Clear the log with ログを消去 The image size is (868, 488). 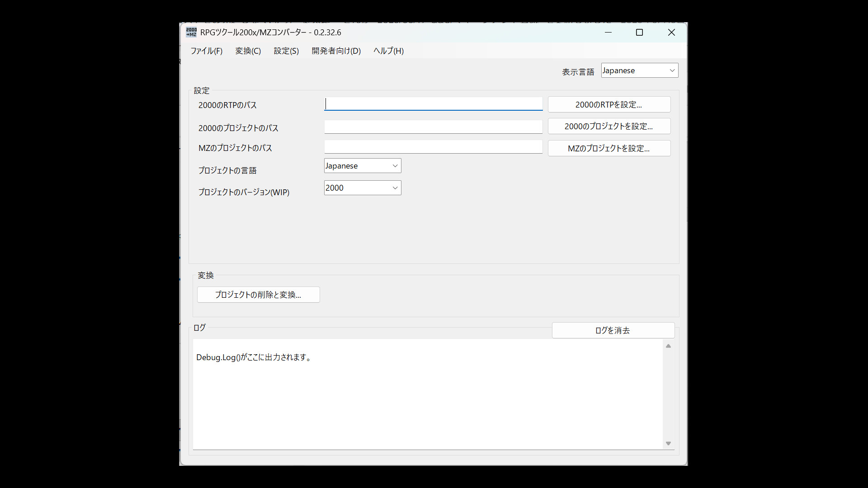[x=613, y=330]
